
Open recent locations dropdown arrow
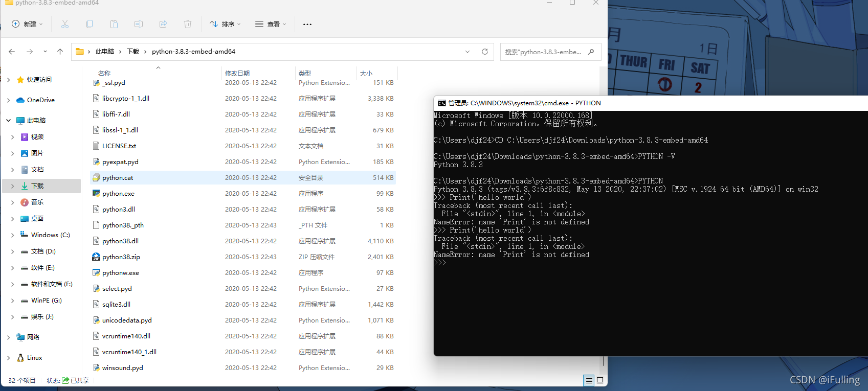tap(45, 52)
